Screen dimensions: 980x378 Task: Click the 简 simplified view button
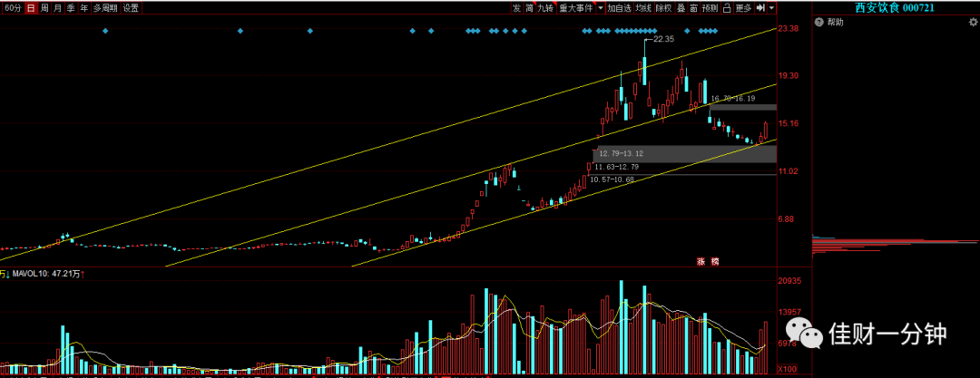(529, 8)
